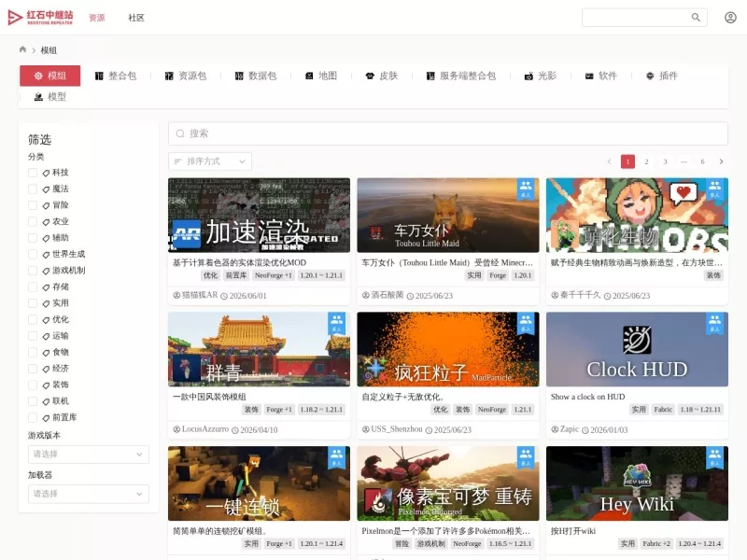Click the search icon in mod search box
Screen dimensions: 747x560
[x=180, y=133]
